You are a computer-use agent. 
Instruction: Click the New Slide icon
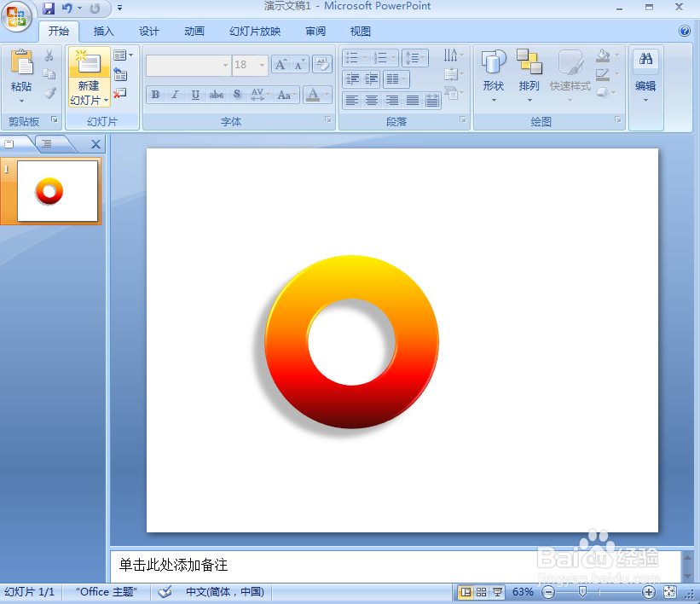click(89, 61)
